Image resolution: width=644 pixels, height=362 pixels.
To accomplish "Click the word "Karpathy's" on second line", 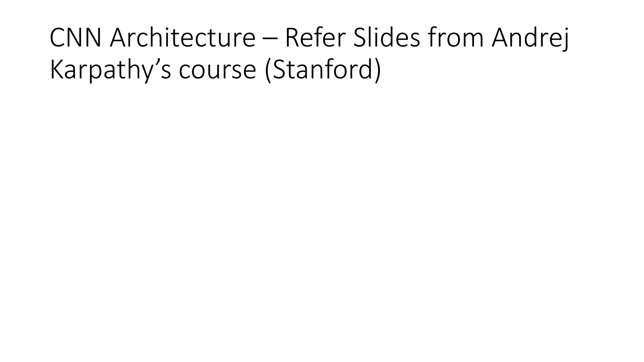I will 110,70.
